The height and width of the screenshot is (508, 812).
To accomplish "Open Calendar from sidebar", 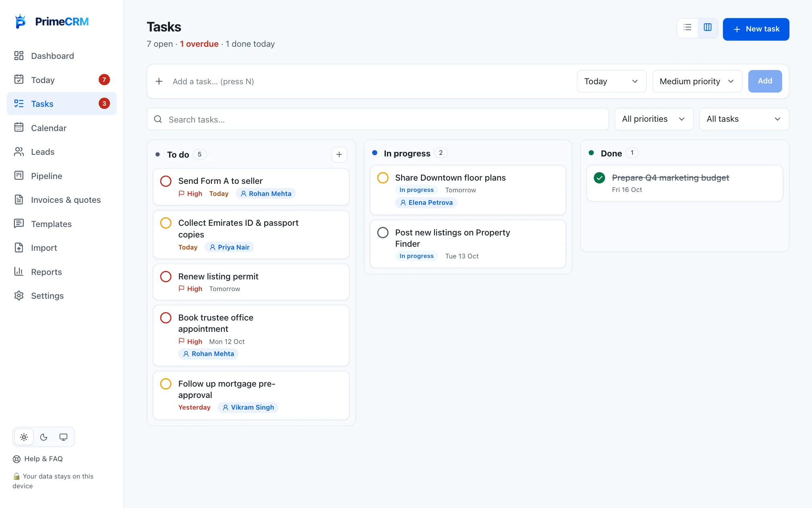I will (x=62, y=128).
